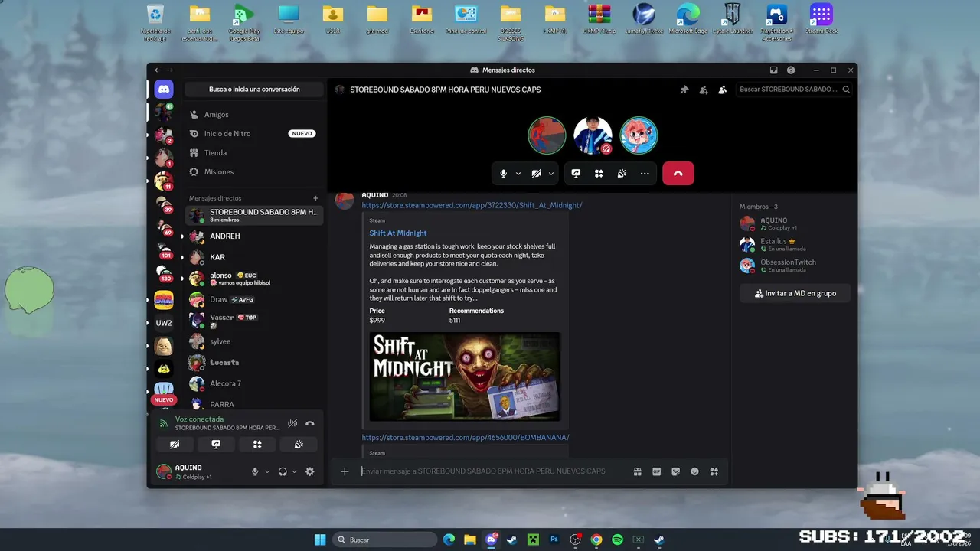
Task: Focus the search STOREBOUND SABADO field
Action: click(x=794, y=90)
